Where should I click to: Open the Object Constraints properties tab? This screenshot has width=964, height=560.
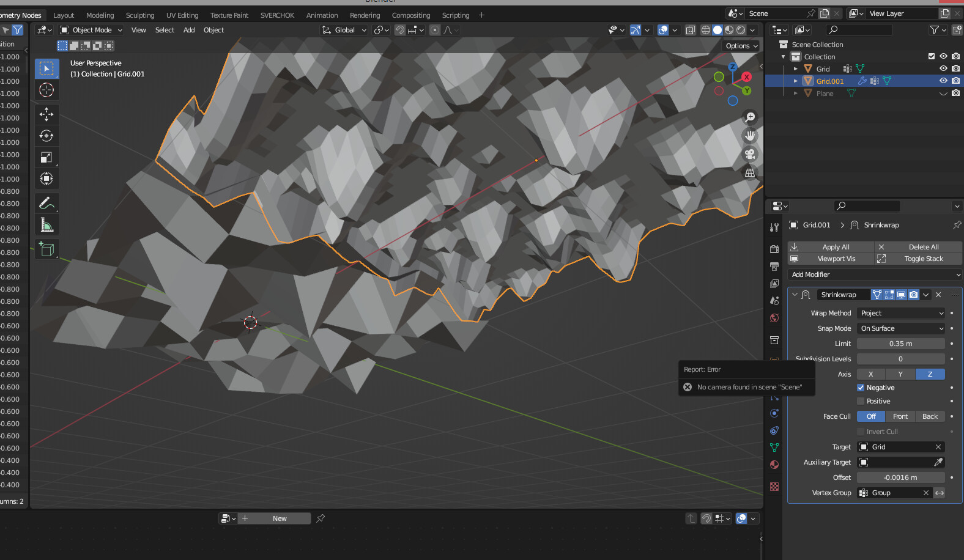[774, 430]
